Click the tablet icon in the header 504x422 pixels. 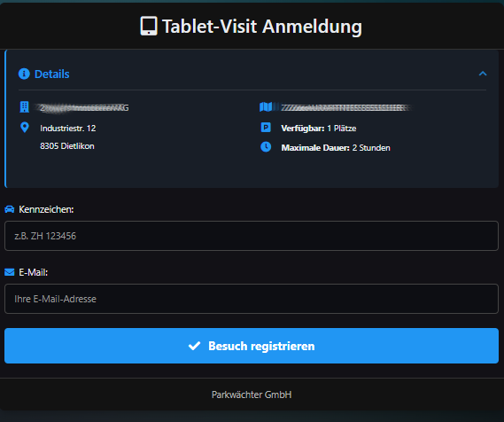coord(149,26)
